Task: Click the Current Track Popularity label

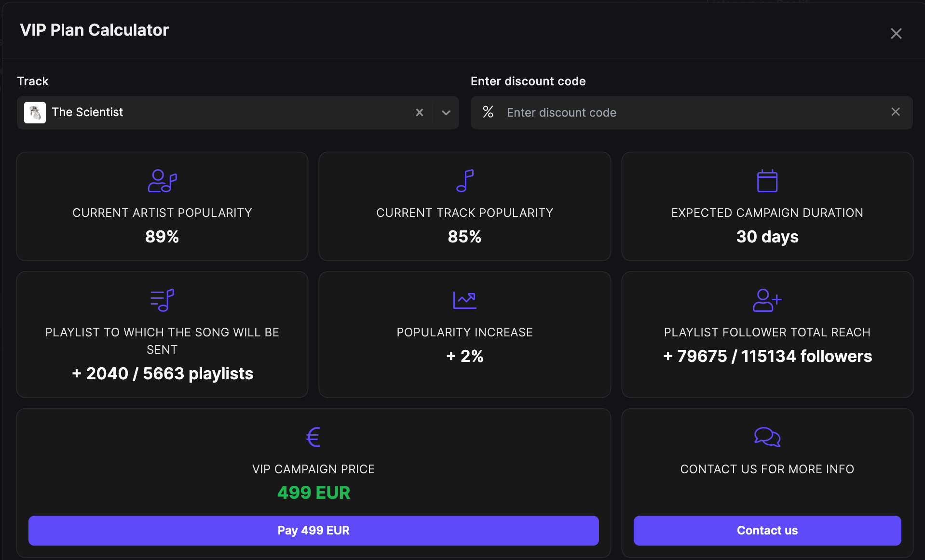Action: point(465,213)
